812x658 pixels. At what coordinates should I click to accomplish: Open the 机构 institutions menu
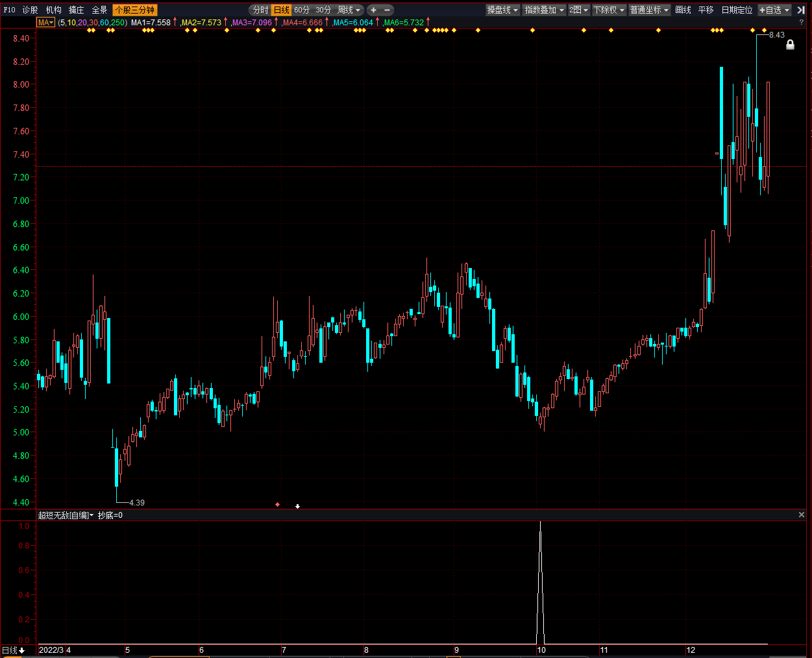53,10
